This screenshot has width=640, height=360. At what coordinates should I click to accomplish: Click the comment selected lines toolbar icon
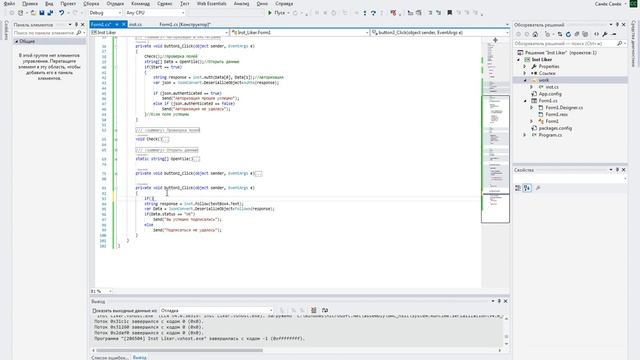tap(430, 13)
